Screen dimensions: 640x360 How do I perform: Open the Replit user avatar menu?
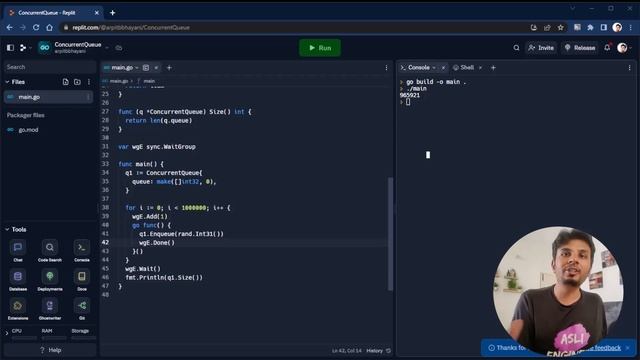click(x=622, y=48)
